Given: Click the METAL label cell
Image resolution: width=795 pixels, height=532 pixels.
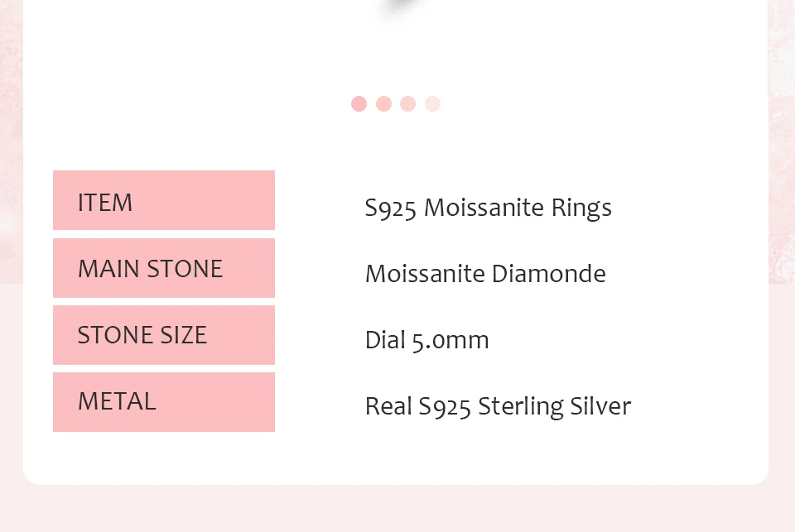Looking at the screenshot, I should tap(164, 402).
